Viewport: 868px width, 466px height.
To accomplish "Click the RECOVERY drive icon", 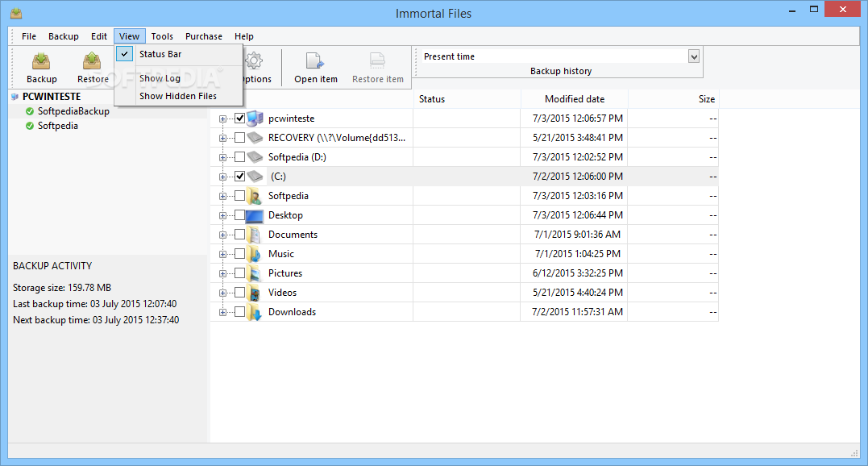I will [x=255, y=137].
